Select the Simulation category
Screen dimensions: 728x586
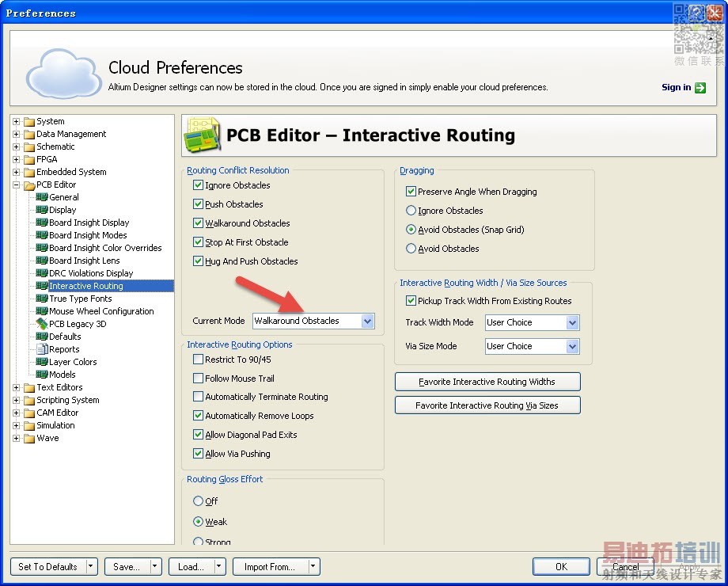pos(55,425)
